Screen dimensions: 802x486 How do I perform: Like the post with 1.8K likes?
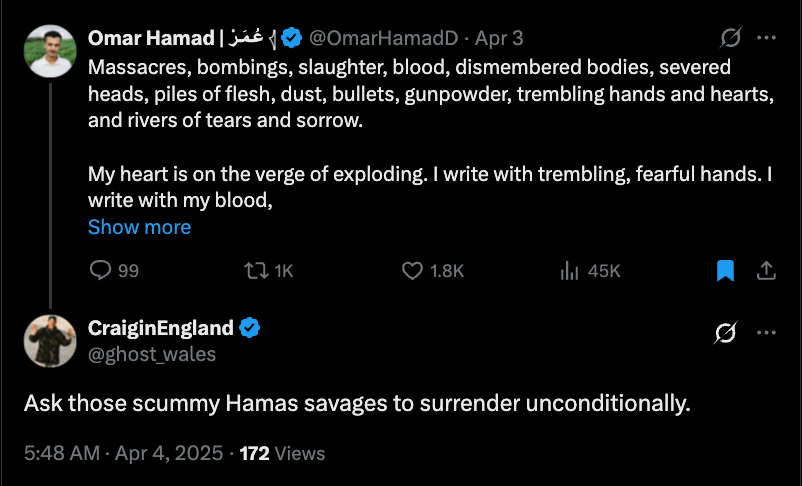pos(414,271)
